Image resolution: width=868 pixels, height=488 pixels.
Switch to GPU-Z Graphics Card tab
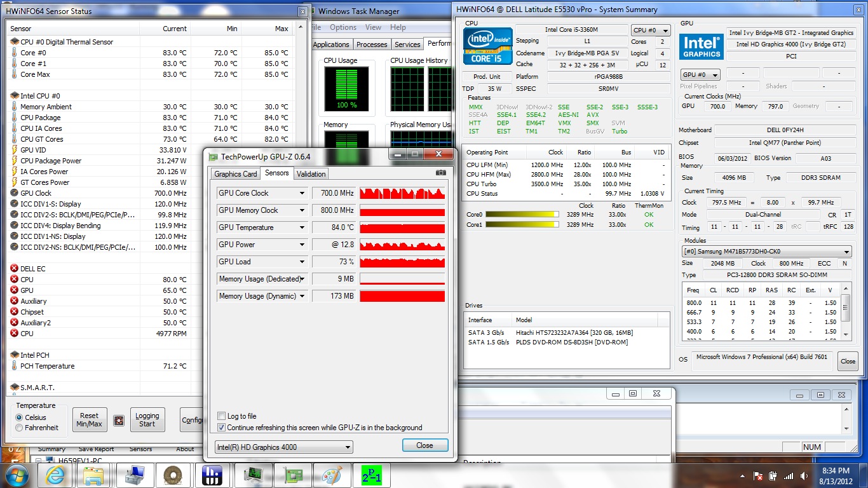[x=236, y=174]
